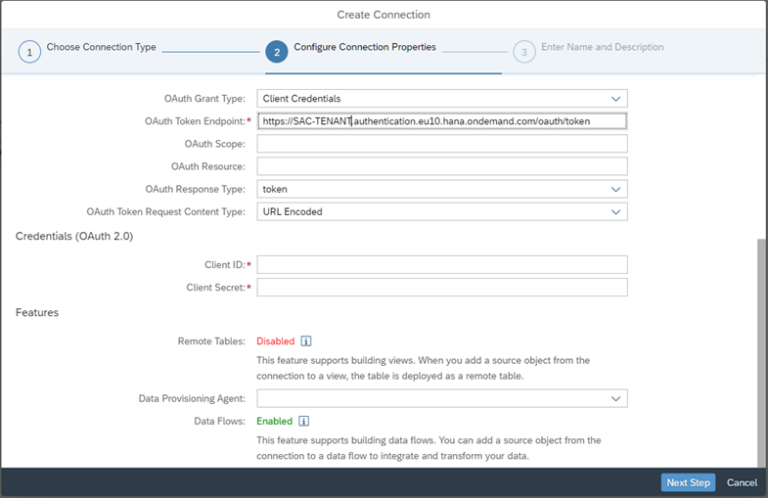Expand the OAuth Grant Type dropdown

(x=615, y=99)
